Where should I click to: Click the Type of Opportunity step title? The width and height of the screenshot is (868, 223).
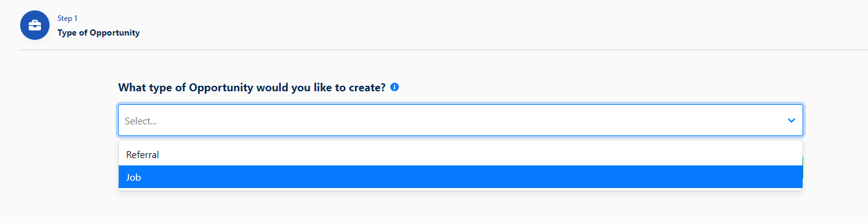(98, 32)
